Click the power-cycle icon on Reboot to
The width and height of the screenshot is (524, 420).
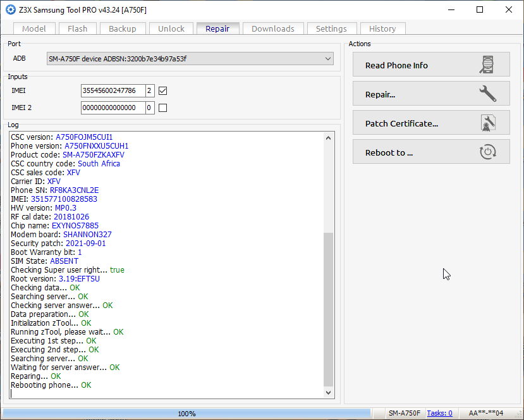[487, 152]
